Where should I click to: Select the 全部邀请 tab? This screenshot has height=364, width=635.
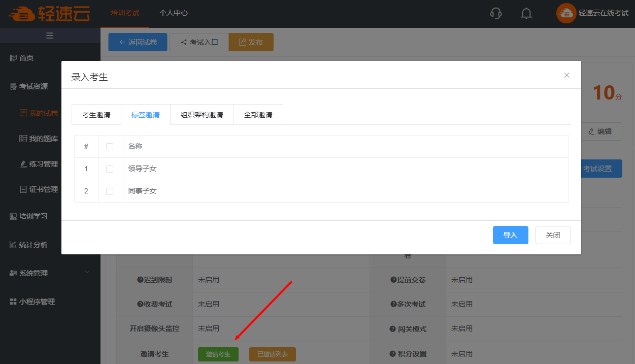click(258, 115)
